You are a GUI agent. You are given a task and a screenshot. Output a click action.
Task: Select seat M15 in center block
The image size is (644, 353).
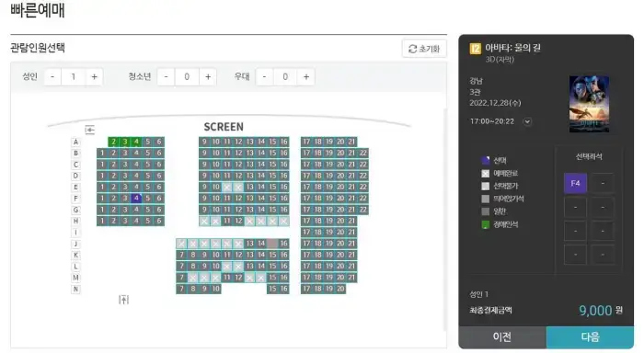(272, 277)
